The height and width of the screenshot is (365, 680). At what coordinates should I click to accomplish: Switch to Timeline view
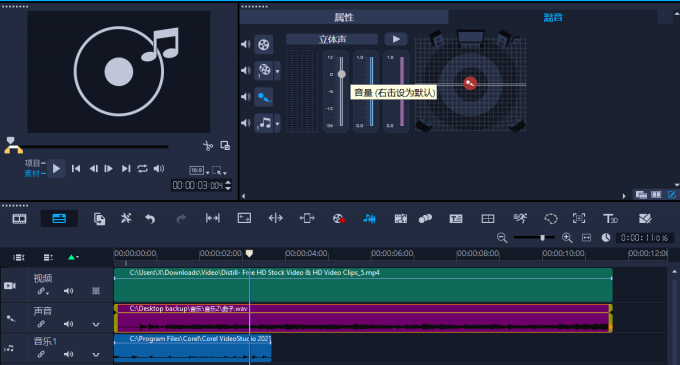click(59, 218)
